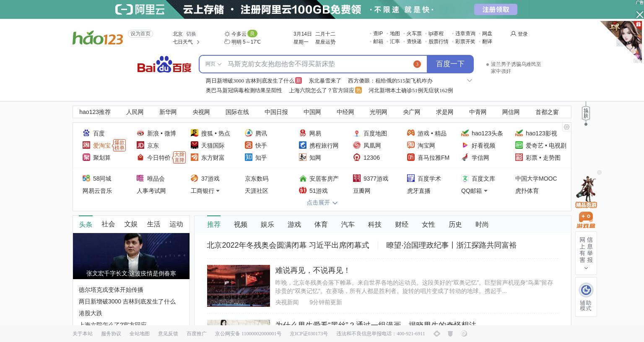Open Paralympics closing ceremony thumbnail
644x342 pixels.
click(239, 286)
